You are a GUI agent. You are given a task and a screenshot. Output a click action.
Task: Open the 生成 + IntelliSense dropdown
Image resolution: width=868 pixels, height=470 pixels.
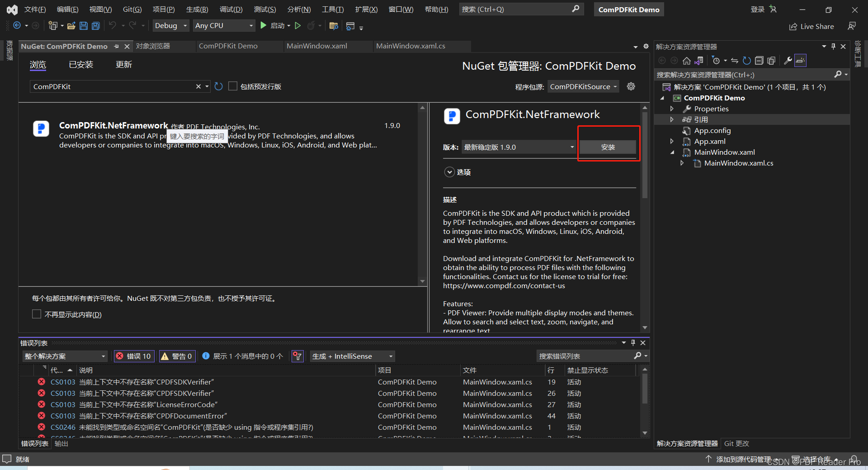click(353, 356)
